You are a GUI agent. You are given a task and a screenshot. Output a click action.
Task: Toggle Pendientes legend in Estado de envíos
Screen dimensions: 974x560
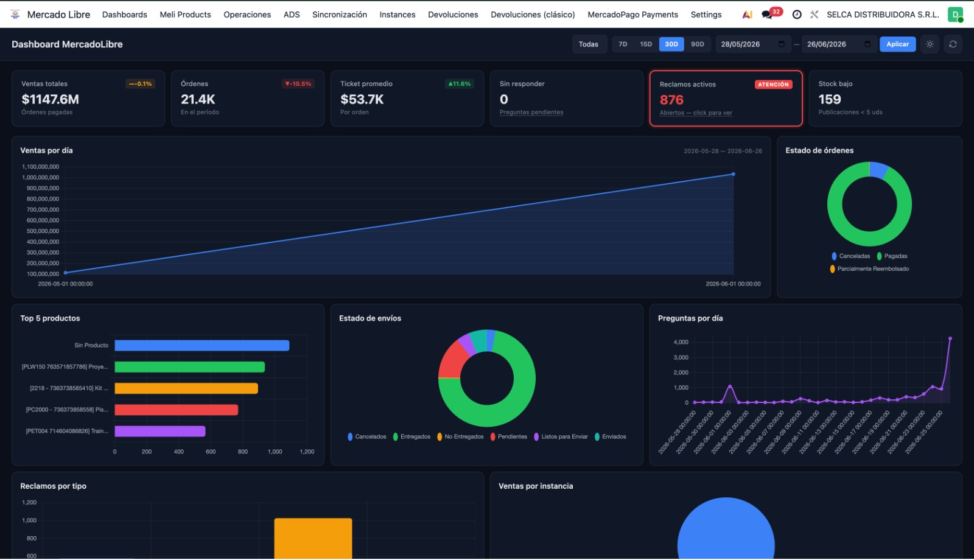pos(508,436)
